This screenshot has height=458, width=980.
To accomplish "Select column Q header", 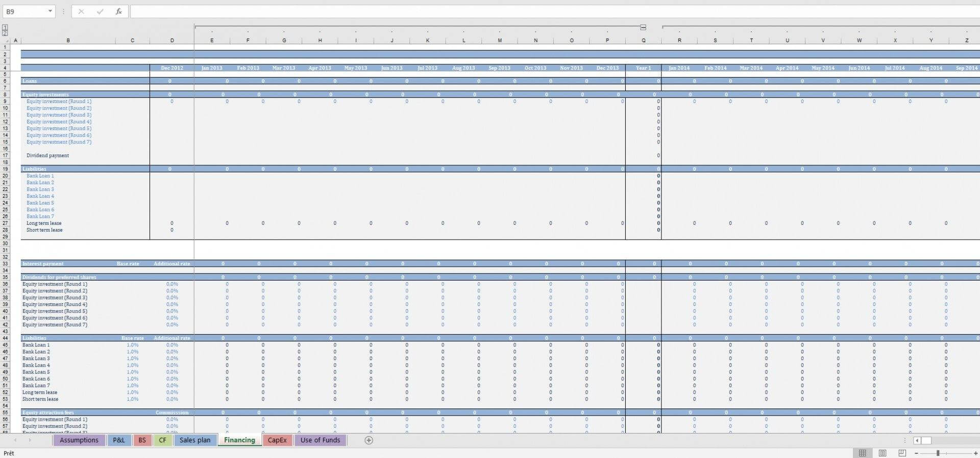I will [x=643, y=40].
